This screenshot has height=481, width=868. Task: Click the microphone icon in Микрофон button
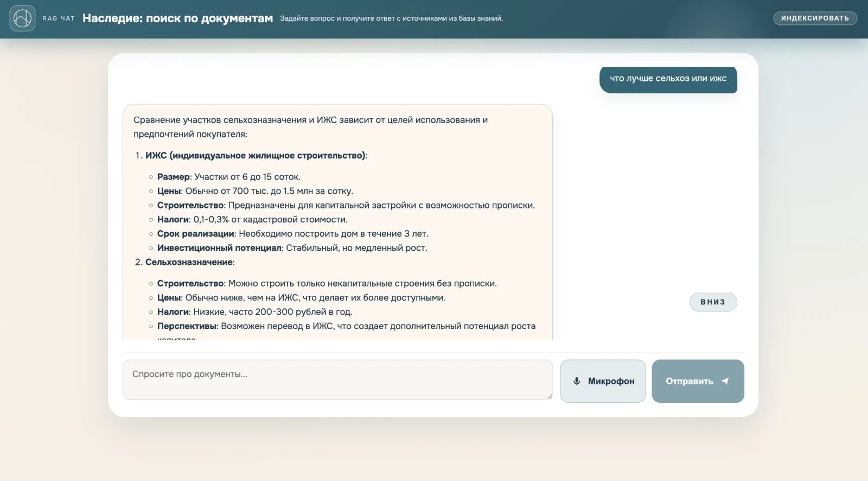click(577, 381)
